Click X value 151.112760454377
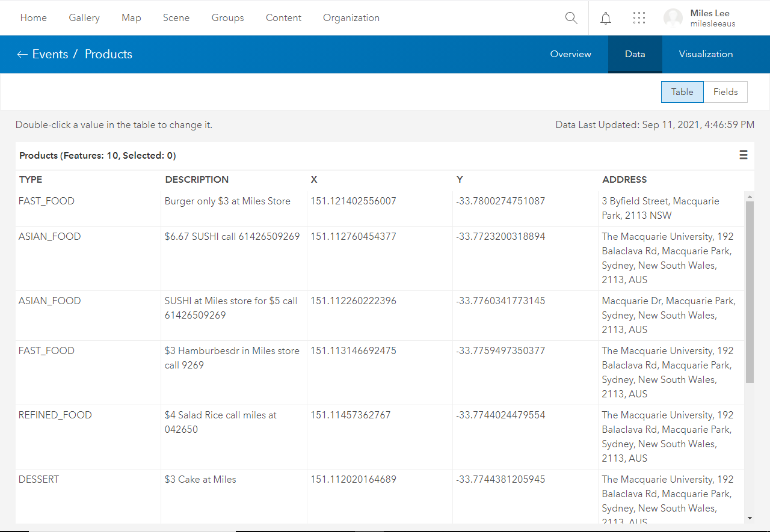The height and width of the screenshot is (532, 770). [x=353, y=236]
